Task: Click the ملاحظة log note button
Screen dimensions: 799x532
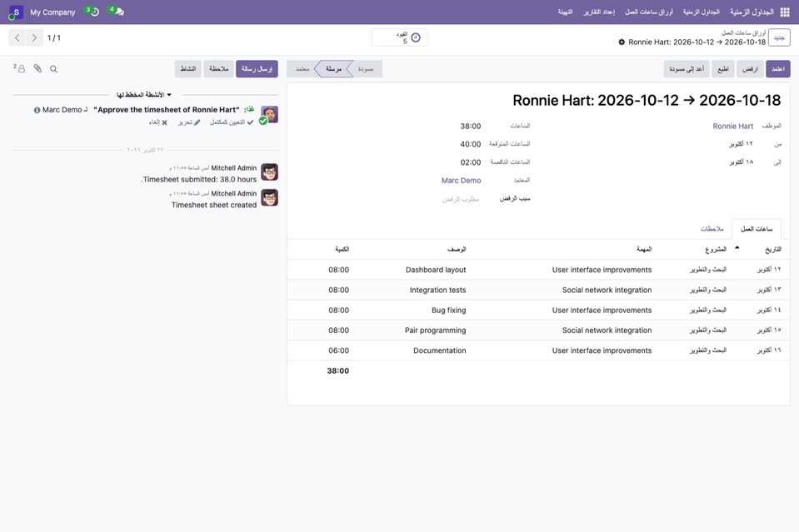Action: [218, 69]
